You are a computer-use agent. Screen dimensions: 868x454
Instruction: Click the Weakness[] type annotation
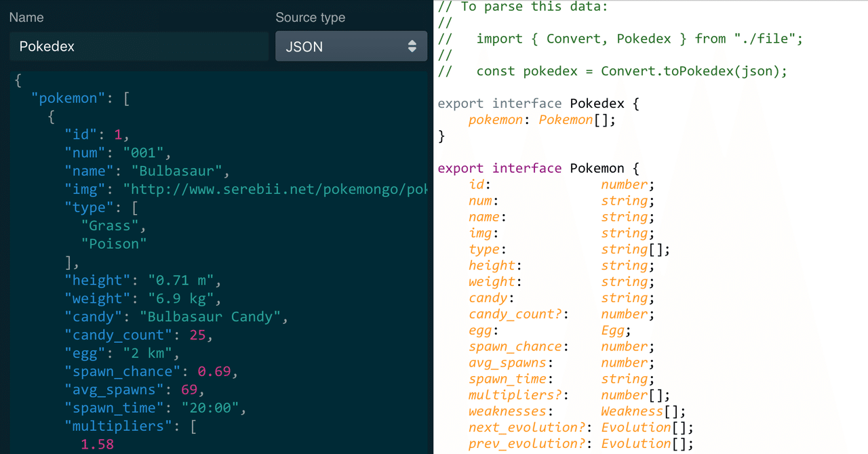tap(631, 411)
